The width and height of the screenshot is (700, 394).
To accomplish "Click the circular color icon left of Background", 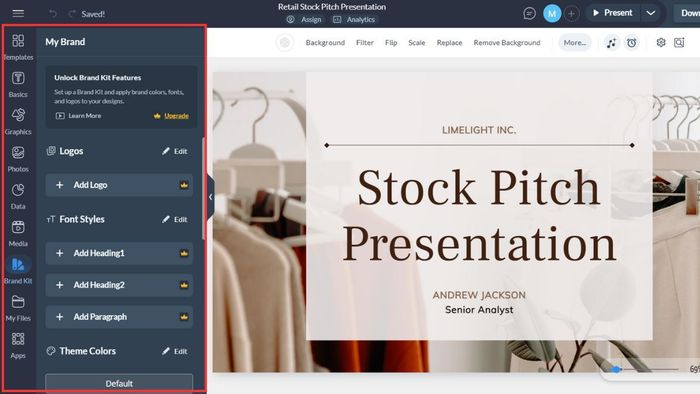I will (285, 43).
